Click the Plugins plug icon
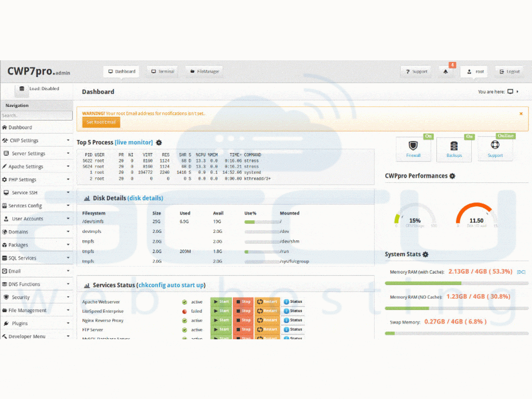Image resolution: width=532 pixels, height=399 pixels. 6,323
